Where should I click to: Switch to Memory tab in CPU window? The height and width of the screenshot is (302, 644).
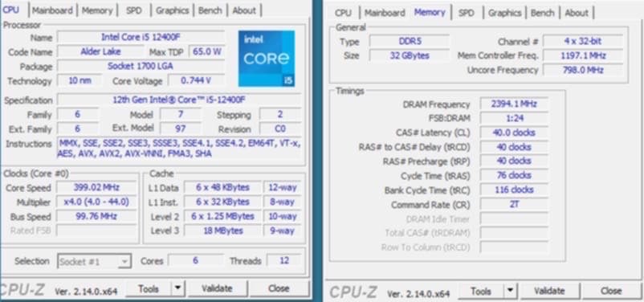(x=97, y=10)
